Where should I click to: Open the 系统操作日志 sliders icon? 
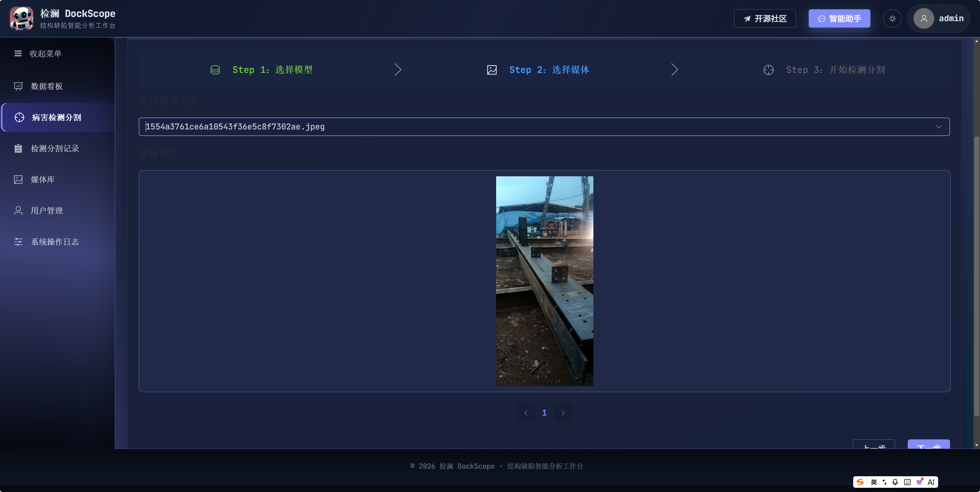click(18, 242)
